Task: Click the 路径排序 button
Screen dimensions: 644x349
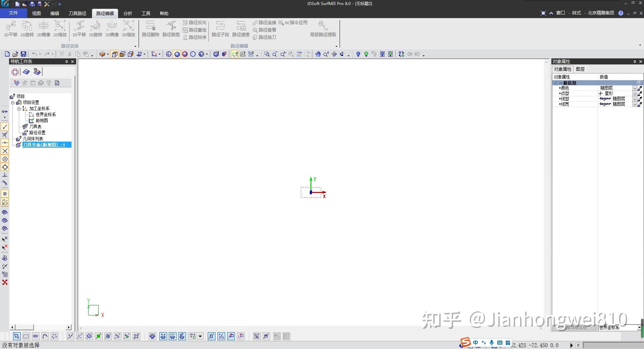Action: click(x=195, y=37)
